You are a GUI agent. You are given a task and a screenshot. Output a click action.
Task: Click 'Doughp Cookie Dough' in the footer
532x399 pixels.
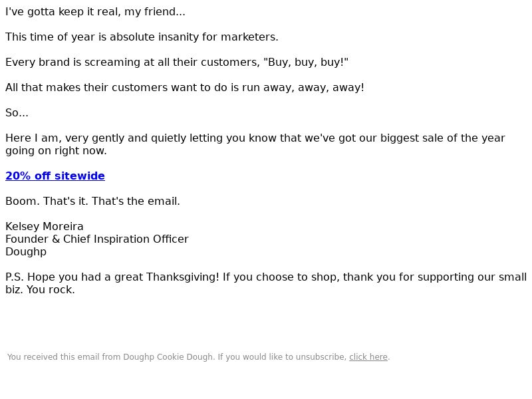tap(169, 357)
